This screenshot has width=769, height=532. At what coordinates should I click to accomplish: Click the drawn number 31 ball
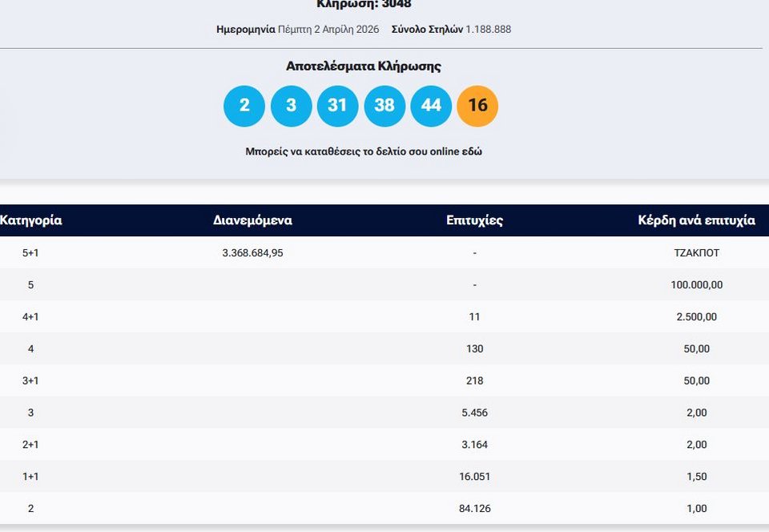[x=337, y=106]
